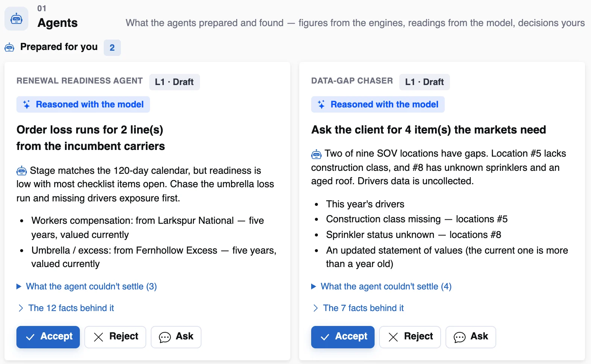Screen dimensions: 591x364
Task: Click L1 · Draft badge on Data-Gap Chaser
Action: pos(425,82)
